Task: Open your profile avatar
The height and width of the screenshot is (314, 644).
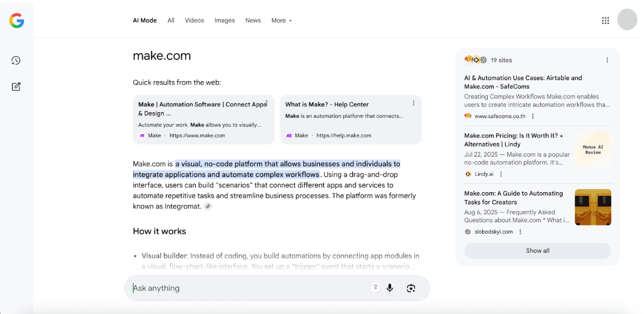Action: pos(627,20)
